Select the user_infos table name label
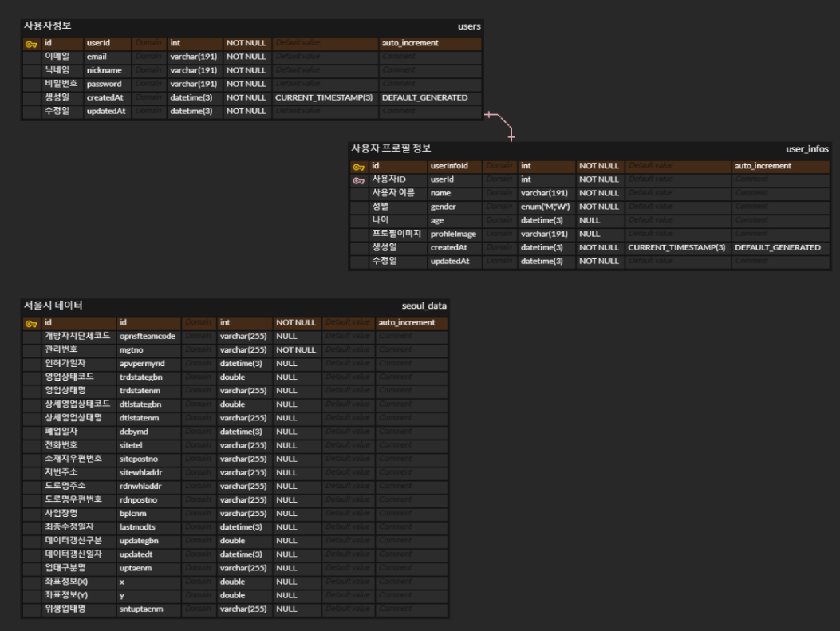840x631 pixels. click(806, 149)
